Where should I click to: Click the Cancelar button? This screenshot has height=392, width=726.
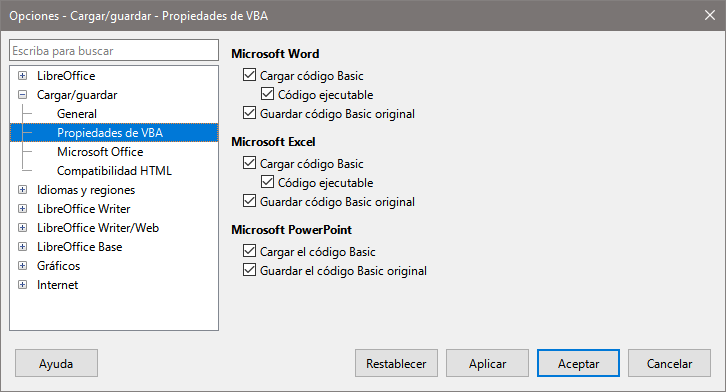(669, 363)
